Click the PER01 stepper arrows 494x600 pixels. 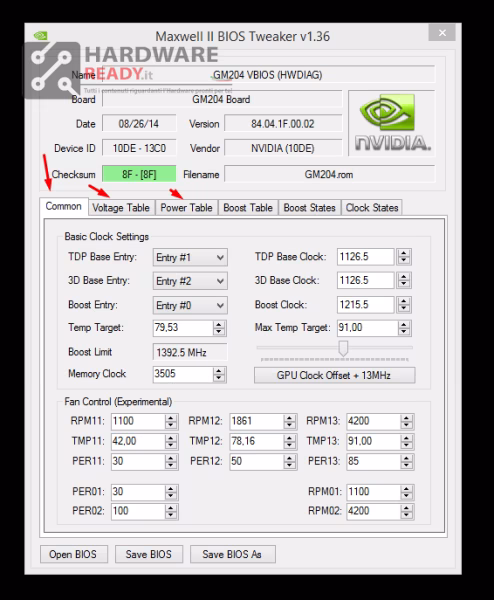[x=171, y=492]
